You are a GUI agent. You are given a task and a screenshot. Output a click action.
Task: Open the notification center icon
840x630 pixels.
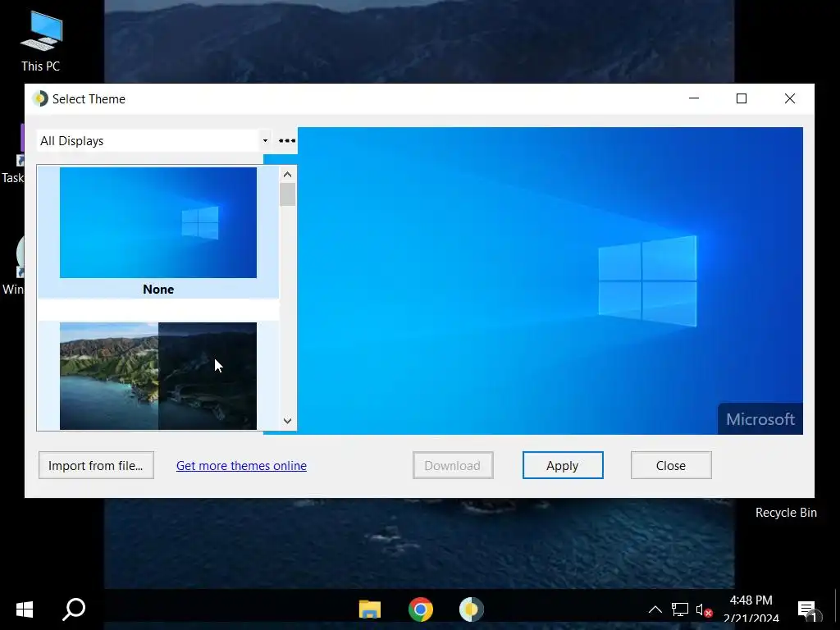point(807,609)
